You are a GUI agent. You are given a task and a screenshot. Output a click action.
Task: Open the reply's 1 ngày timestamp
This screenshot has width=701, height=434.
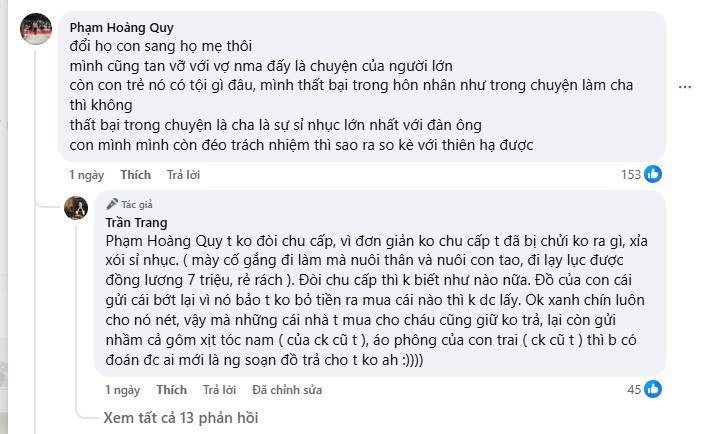click(121, 389)
